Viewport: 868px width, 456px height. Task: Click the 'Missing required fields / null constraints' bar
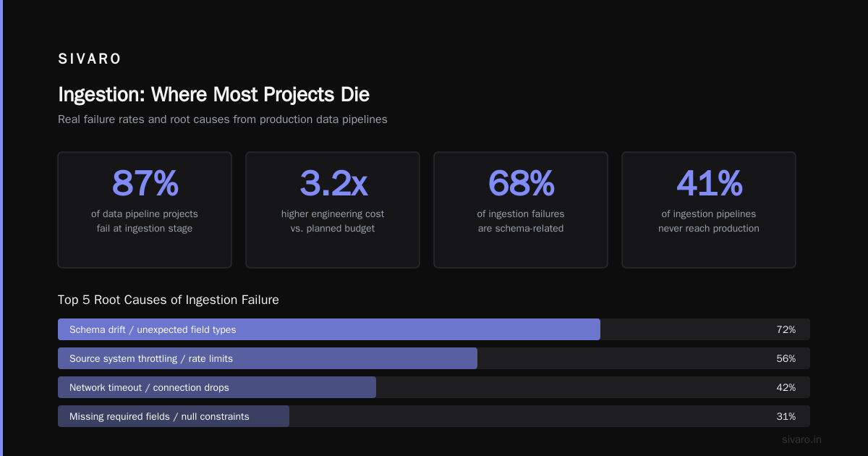[174, 416]
